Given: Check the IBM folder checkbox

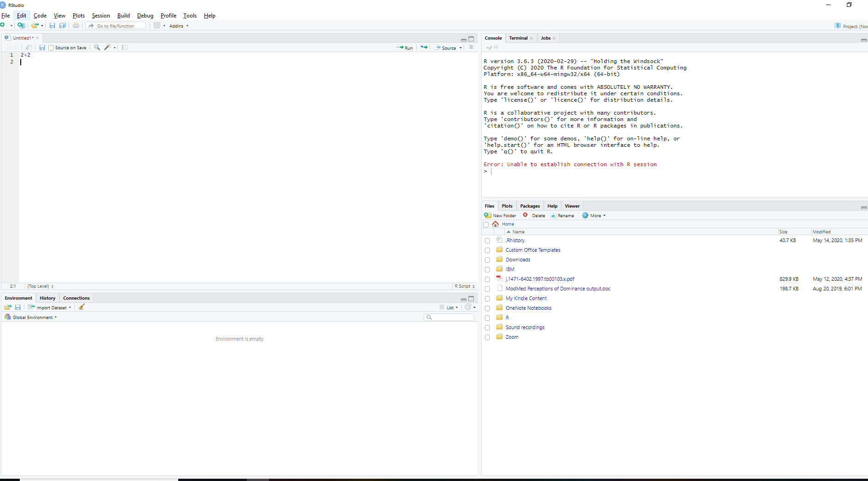Looking at the screenshot, I should 487,270.
